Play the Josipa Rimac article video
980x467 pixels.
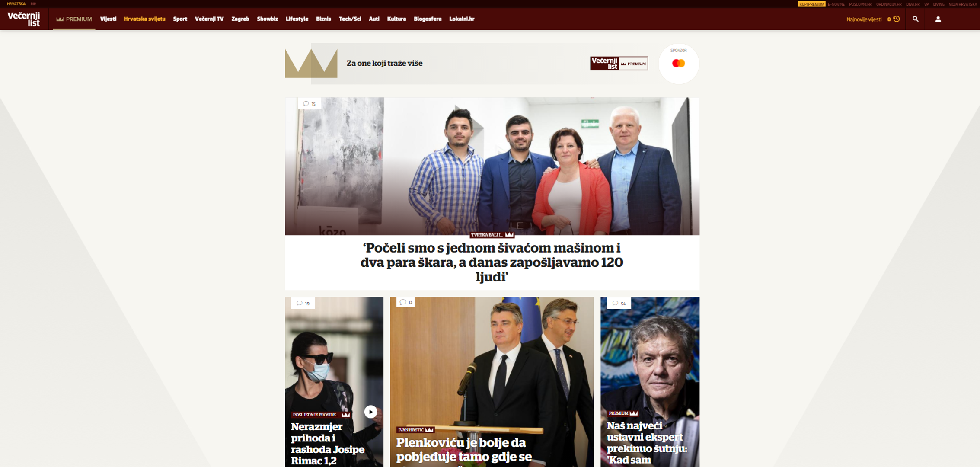coord(370,412)
